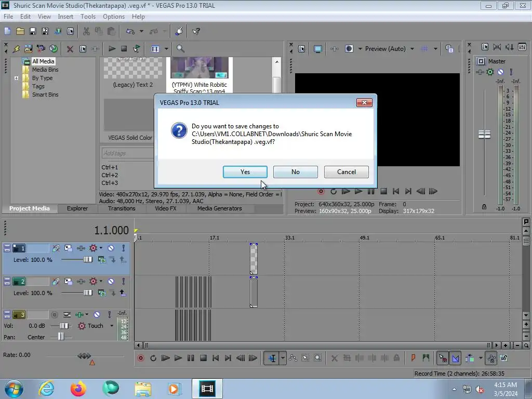The image size is (532, 399).
Task: Toggle Auto Ripple in timeline toolbar
Action: (x=470, y=358)
